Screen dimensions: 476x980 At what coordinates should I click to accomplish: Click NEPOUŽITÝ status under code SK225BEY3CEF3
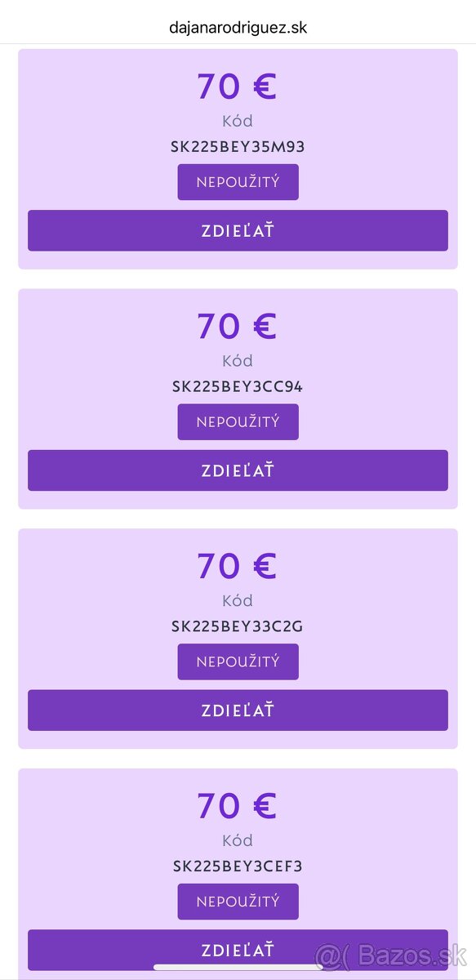click(238, 902)
